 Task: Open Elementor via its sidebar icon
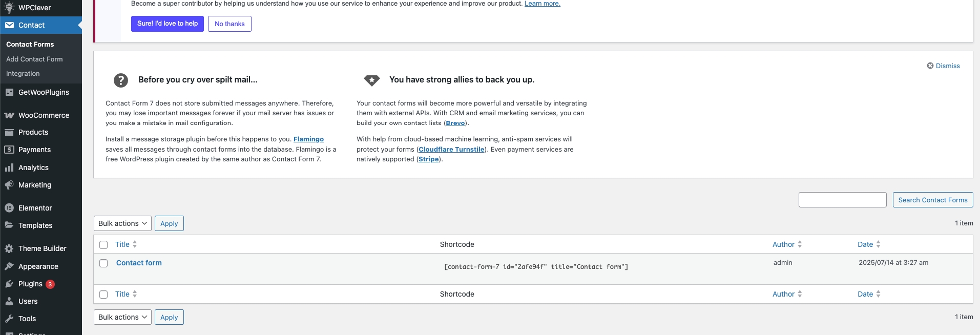(x=9, y=208)
